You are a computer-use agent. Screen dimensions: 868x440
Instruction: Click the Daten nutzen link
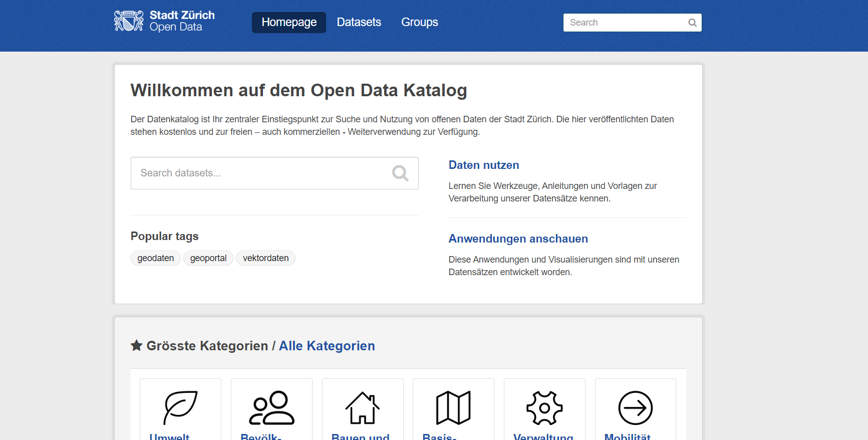[483, 165]
